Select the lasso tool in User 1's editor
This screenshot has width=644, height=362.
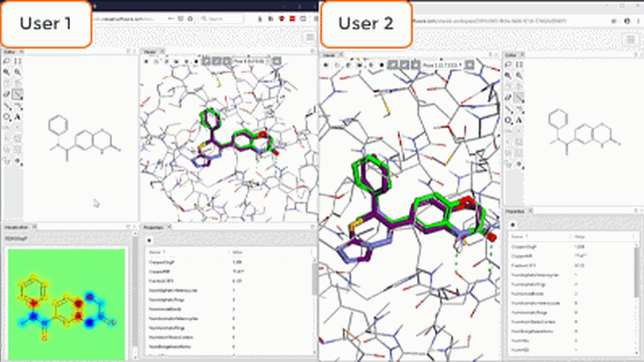click(x=7, y=62)
